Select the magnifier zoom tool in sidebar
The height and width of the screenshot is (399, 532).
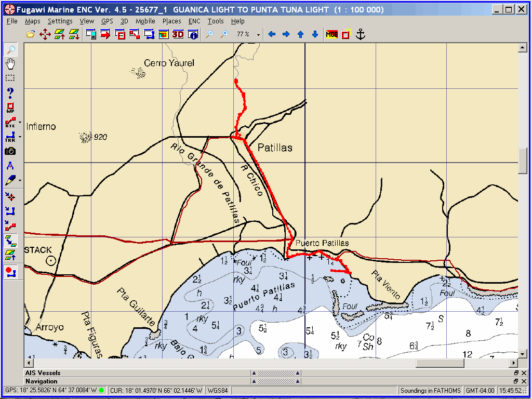click(x=10, y=50)
